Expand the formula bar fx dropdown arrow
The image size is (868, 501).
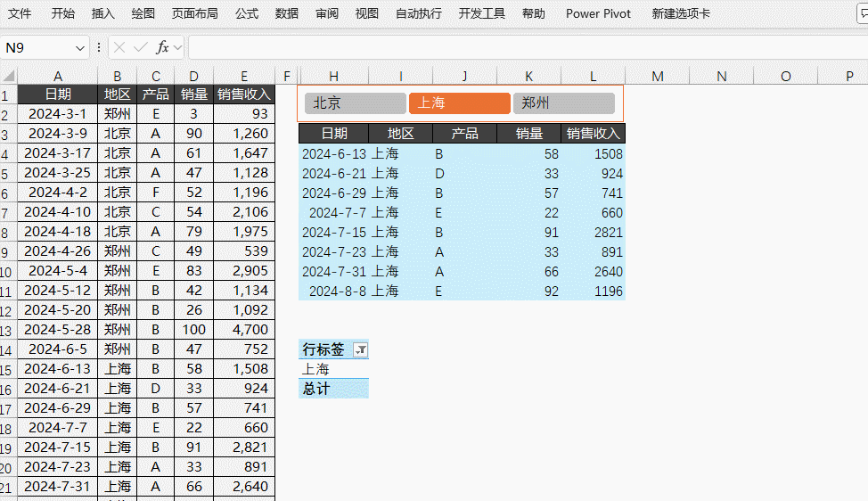coord(177,48)
